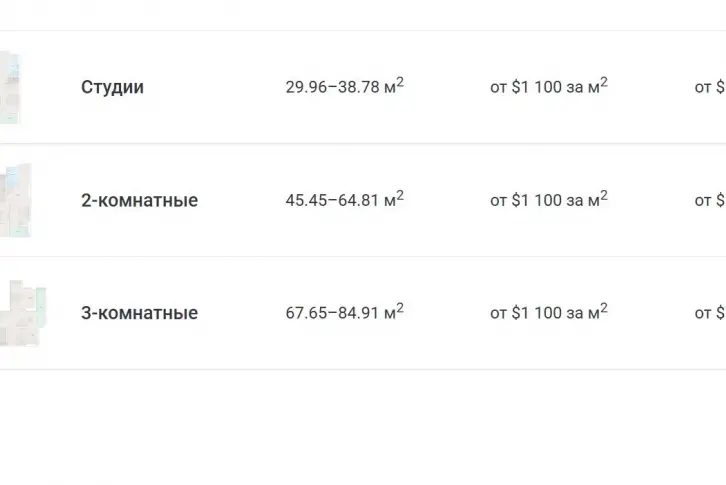Select the 45.45–64.81 м² area range
726x485 pixels.
click(344, 200)
